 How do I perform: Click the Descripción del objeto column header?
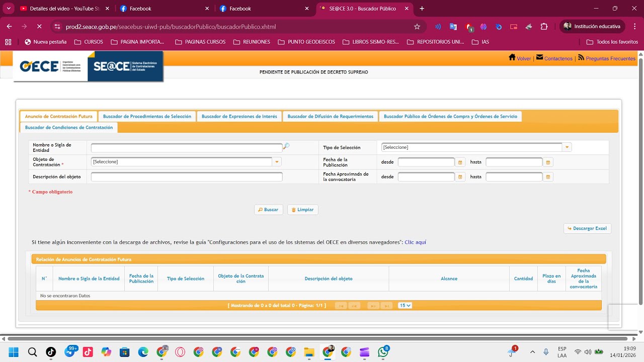[329, 279]
